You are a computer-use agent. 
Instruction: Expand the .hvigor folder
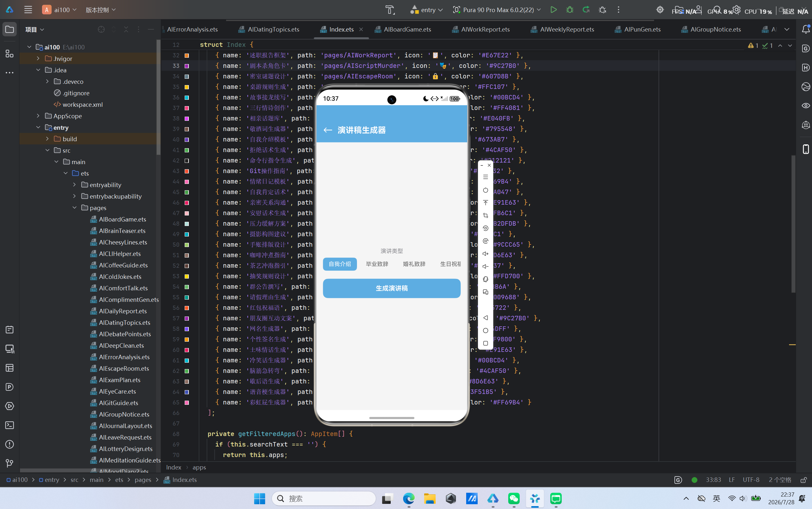pos(38,58)
